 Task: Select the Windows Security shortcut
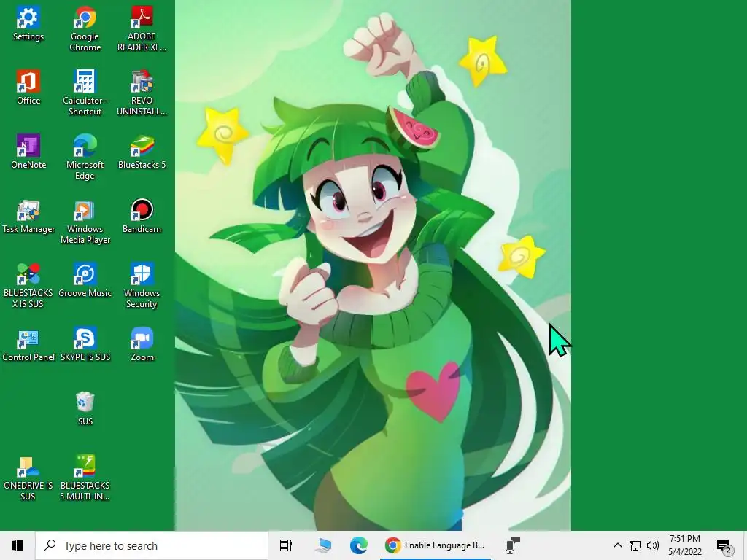click(142, 286)
